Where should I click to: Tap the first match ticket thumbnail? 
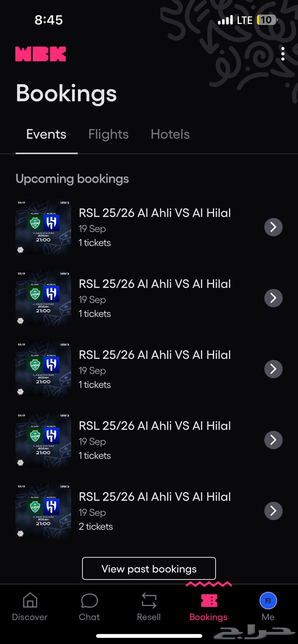(x=43, y=227)
